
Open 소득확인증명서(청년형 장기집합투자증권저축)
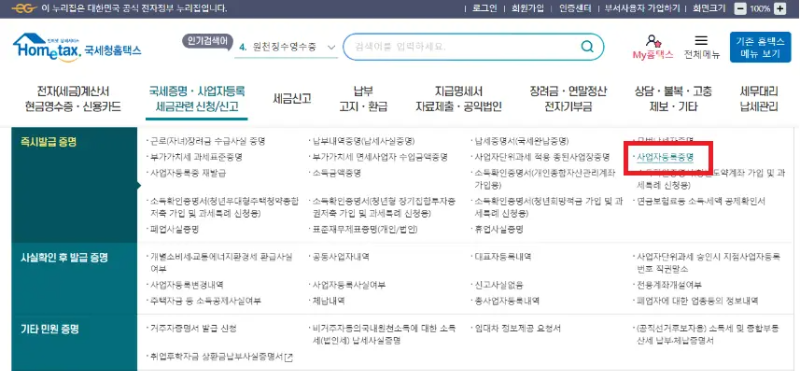pos(383,207)
